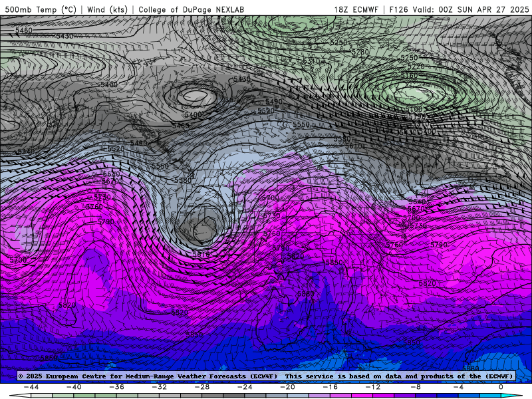
Task: Click the 5220 height contour label
Action: coord(416,66)
